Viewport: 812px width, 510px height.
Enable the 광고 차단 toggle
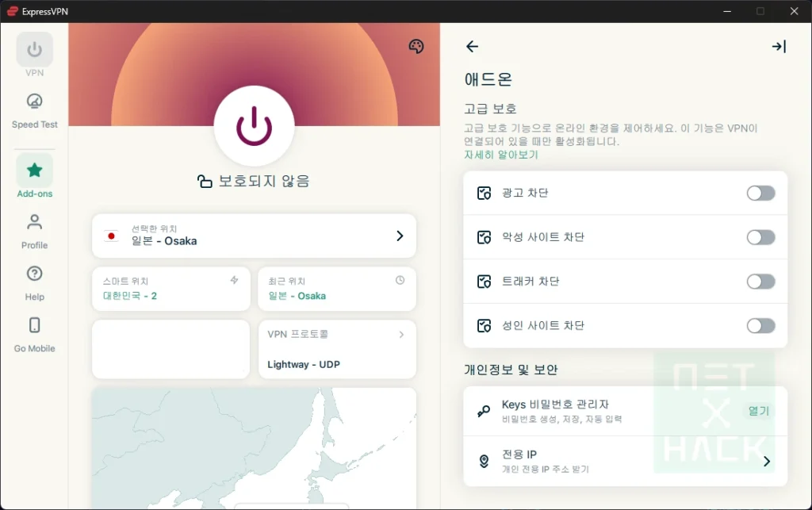(760, 193)
